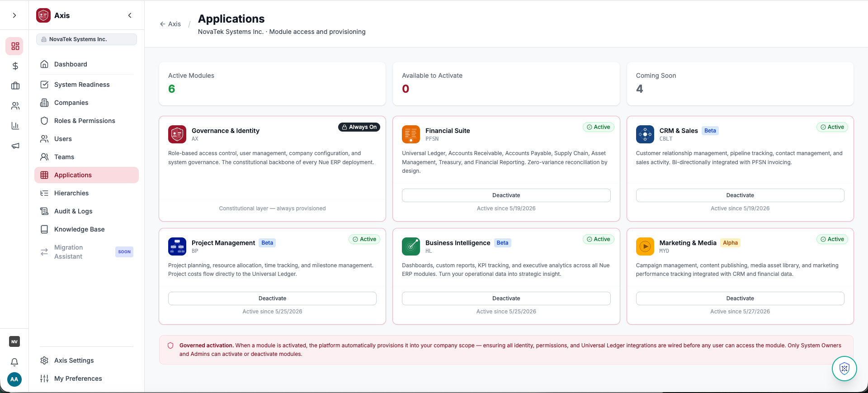Open notifications bell icon

tap(14, 362)
